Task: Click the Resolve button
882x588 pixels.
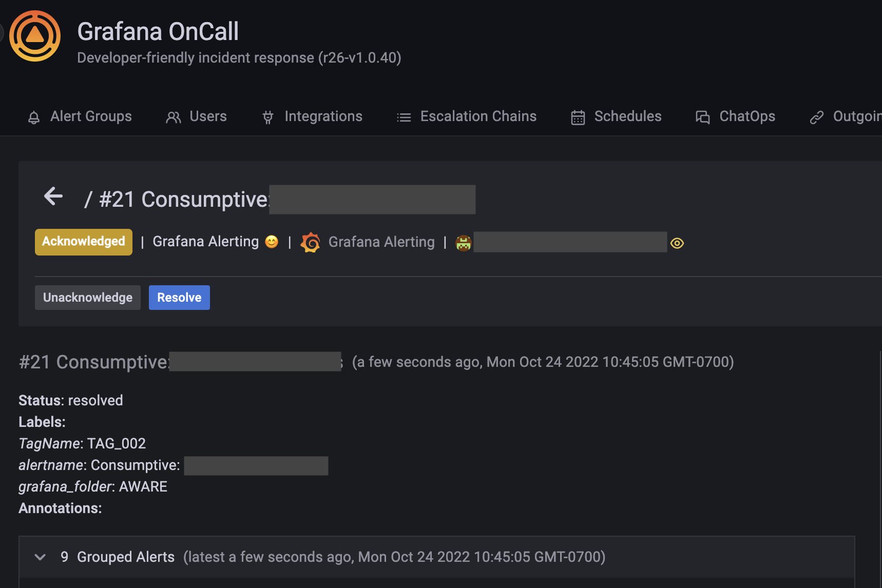Action: (179, 297)
